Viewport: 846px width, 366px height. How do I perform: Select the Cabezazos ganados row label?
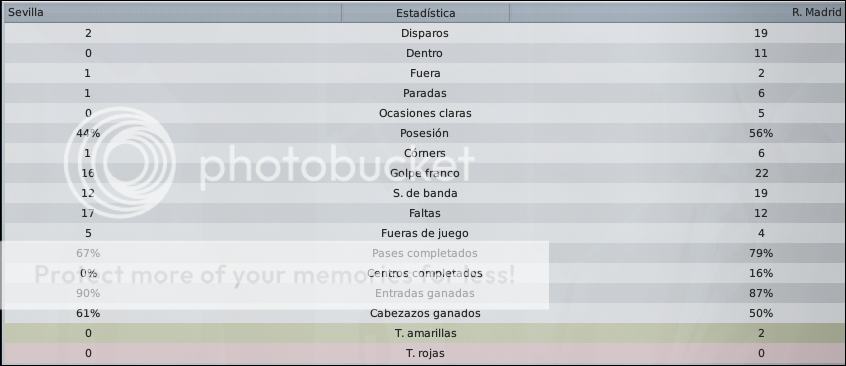pyautogui.click(x=425, y=313)
